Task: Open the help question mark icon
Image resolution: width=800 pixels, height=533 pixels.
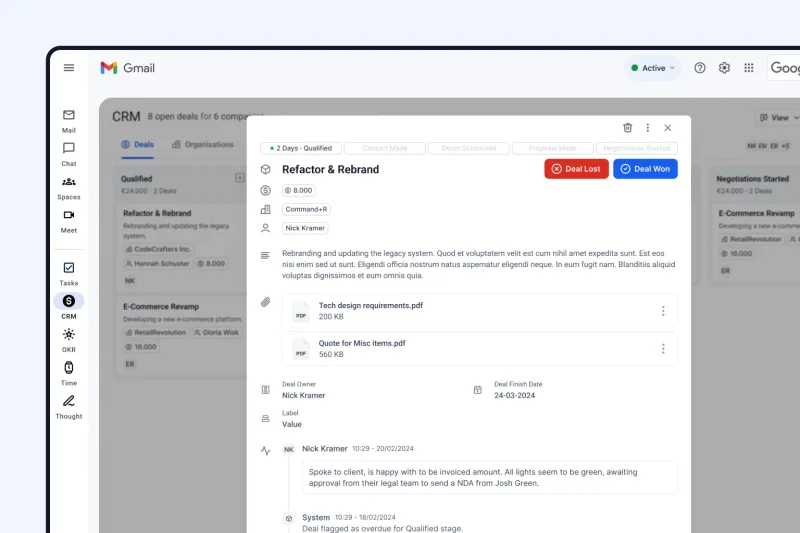Action: [700, 68]
